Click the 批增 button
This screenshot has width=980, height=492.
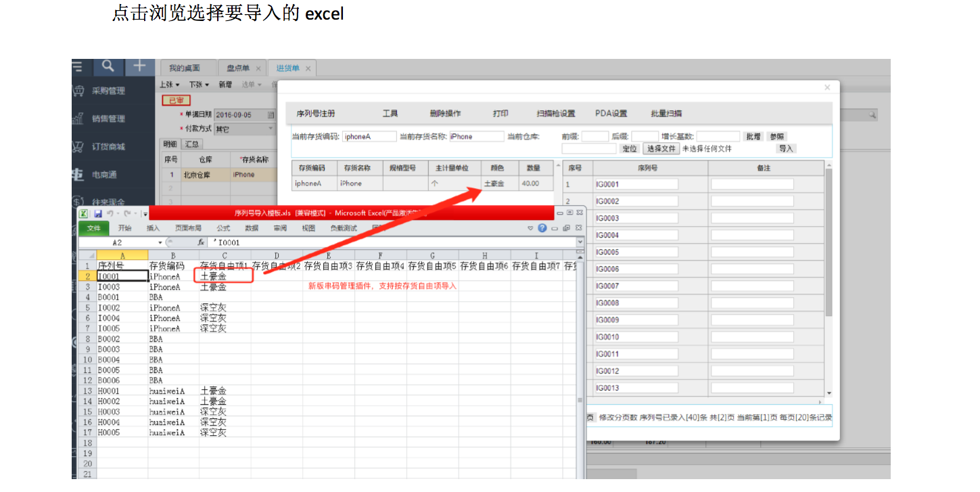click(753, 137)
